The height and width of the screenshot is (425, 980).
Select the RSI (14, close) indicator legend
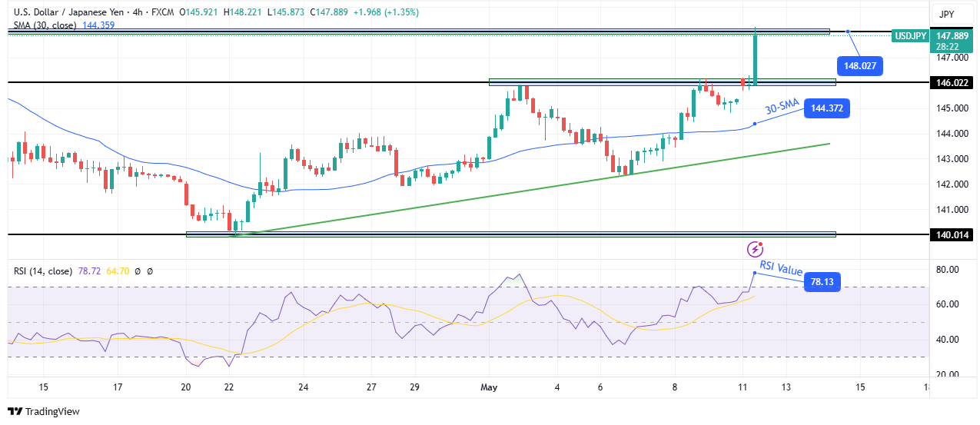43,271
